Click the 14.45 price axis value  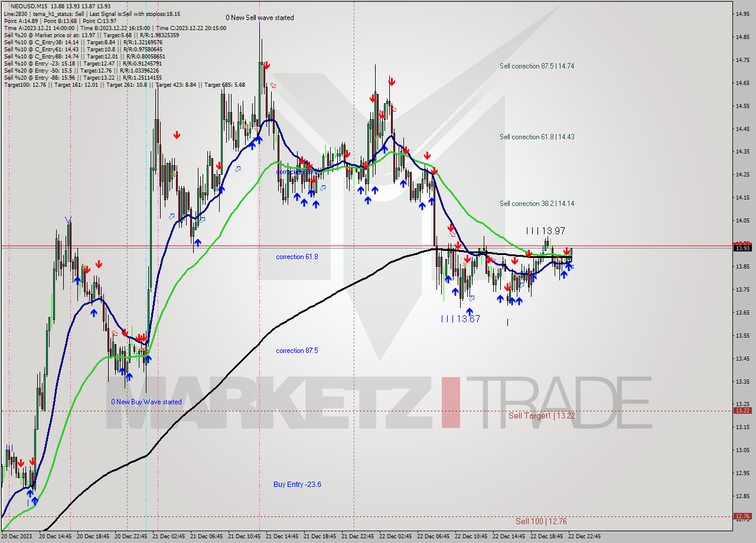coord(743,129)
